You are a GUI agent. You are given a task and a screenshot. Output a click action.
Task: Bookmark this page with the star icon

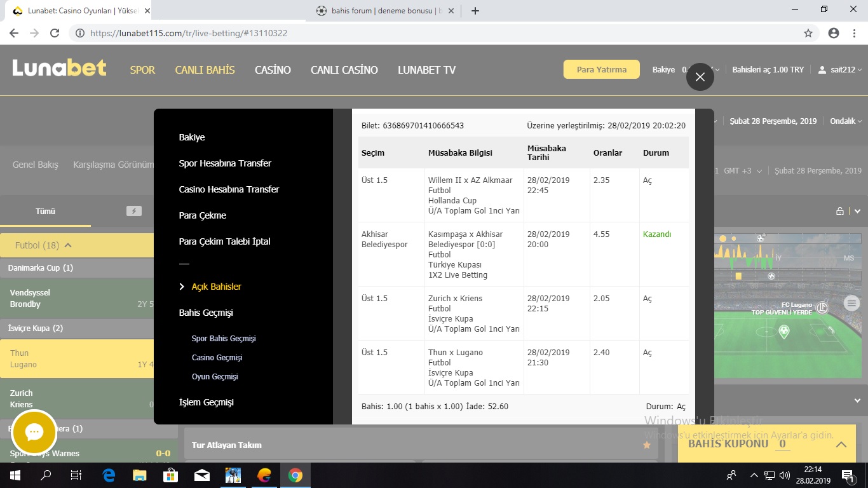(x=808, y=33)
